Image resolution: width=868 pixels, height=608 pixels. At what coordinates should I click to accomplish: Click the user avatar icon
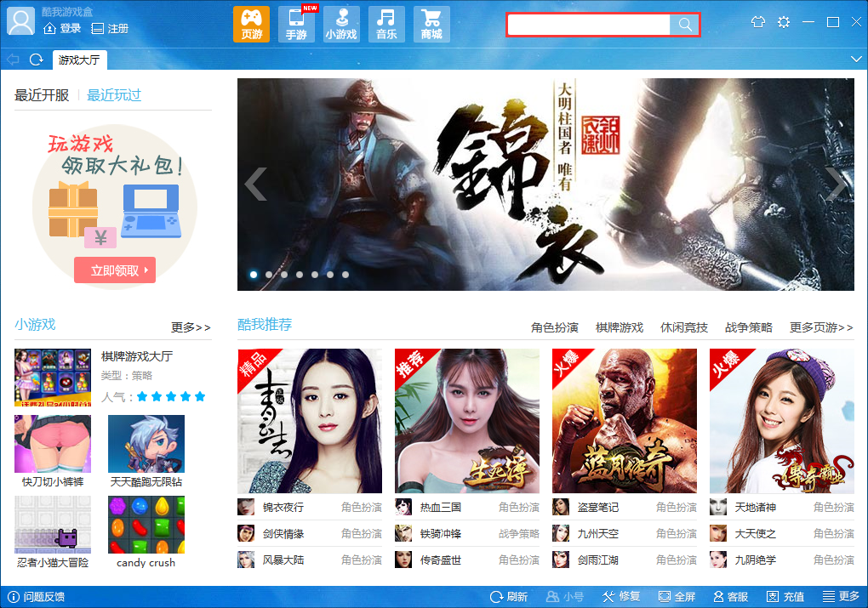[x=20, y=21]
